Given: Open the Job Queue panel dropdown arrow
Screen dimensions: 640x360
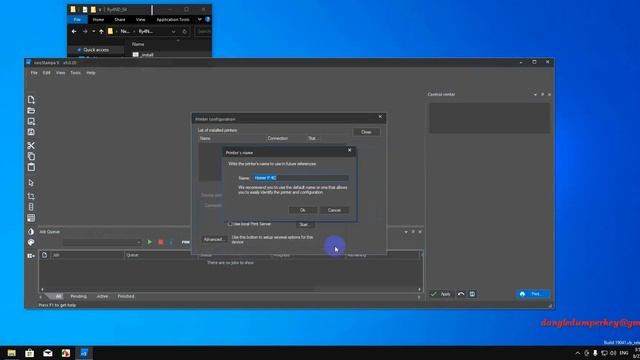Looking at the screenshot, I should click(406, 232).
